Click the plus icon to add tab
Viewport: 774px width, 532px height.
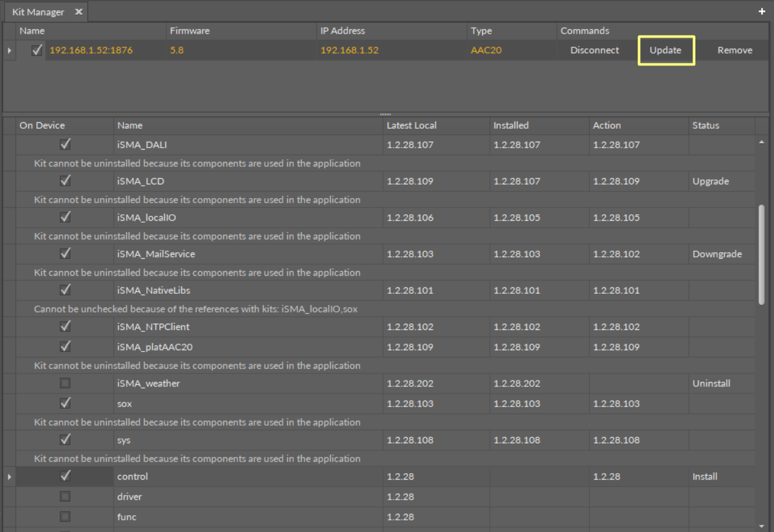tap(762, 12)
